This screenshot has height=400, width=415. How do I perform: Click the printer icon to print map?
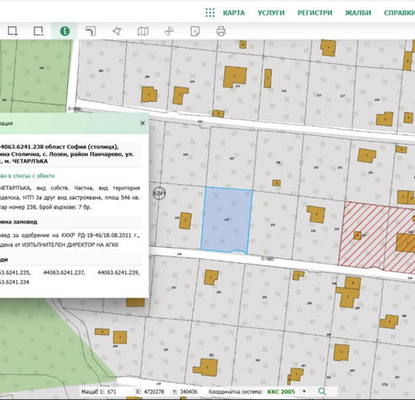(221, 31)
